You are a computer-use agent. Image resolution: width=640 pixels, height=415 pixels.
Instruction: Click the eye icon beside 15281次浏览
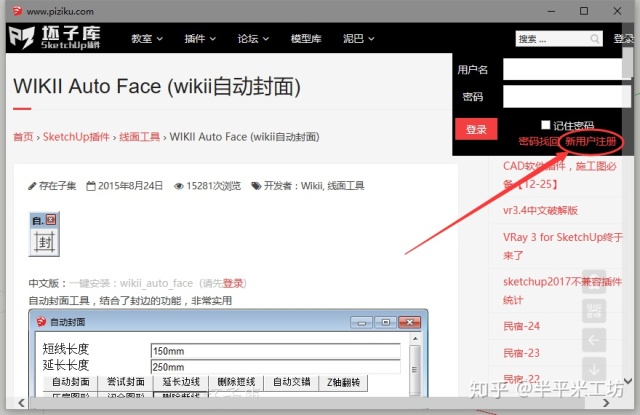pyautogui.click(x=178, y=186)
